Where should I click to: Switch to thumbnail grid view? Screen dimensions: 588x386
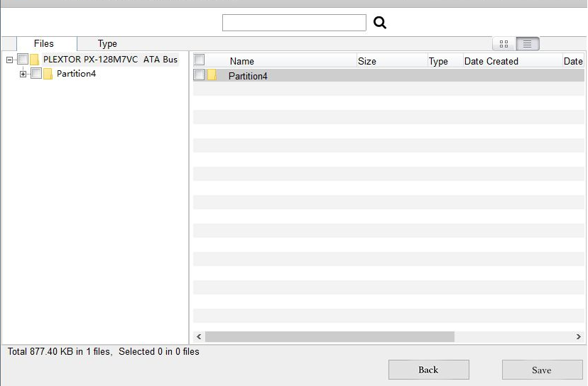point(504,44)
